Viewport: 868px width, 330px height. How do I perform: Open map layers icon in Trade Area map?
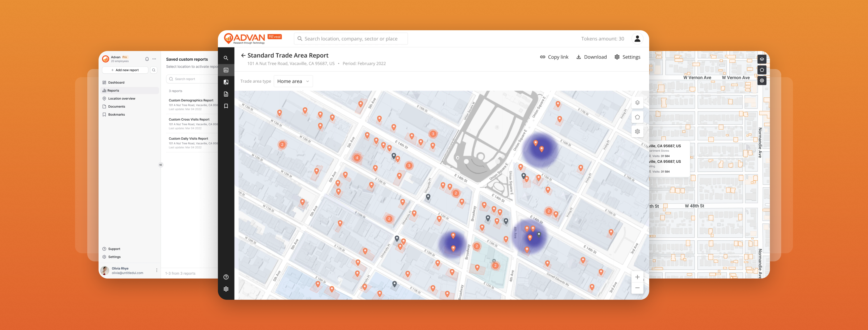point(637,103)
